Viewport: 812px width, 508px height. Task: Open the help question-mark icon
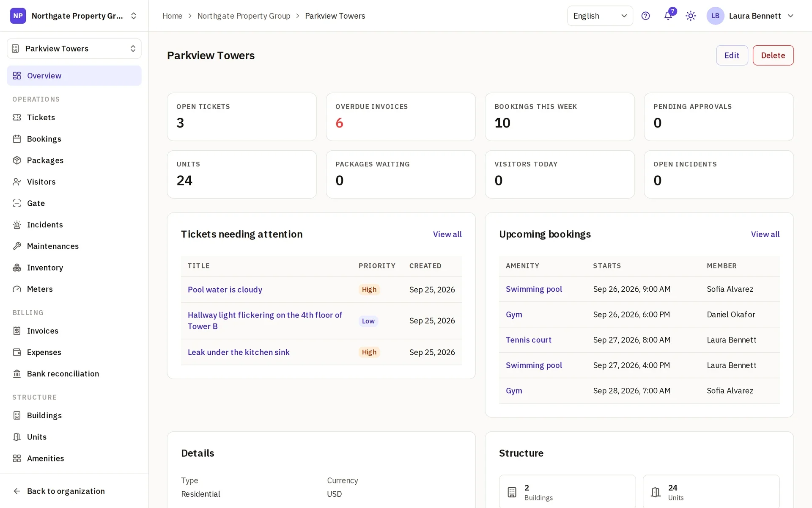click(645, 16)
